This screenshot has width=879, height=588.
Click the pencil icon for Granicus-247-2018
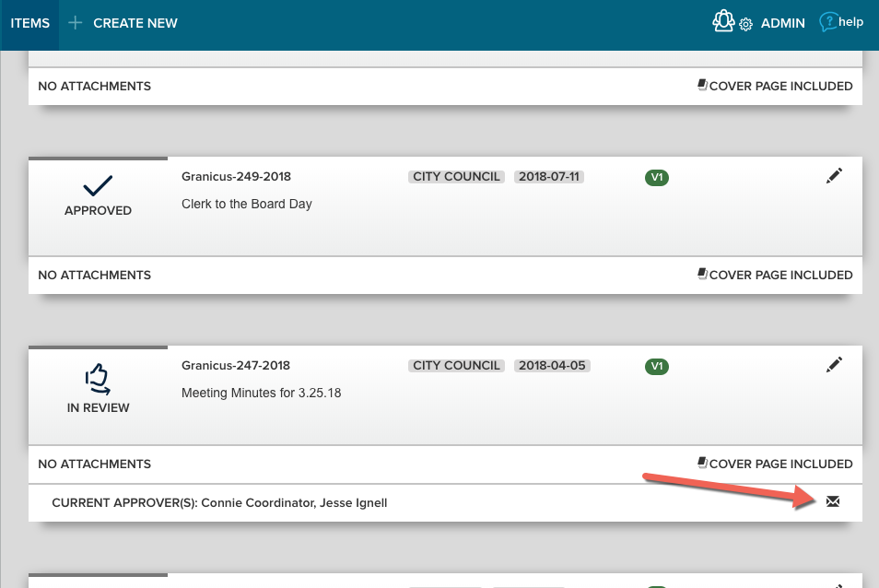click(834, 365)
